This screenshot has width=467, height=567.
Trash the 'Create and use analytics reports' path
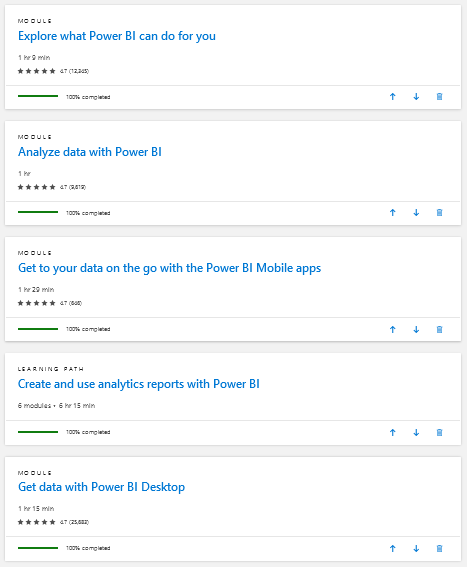[440, 432]
